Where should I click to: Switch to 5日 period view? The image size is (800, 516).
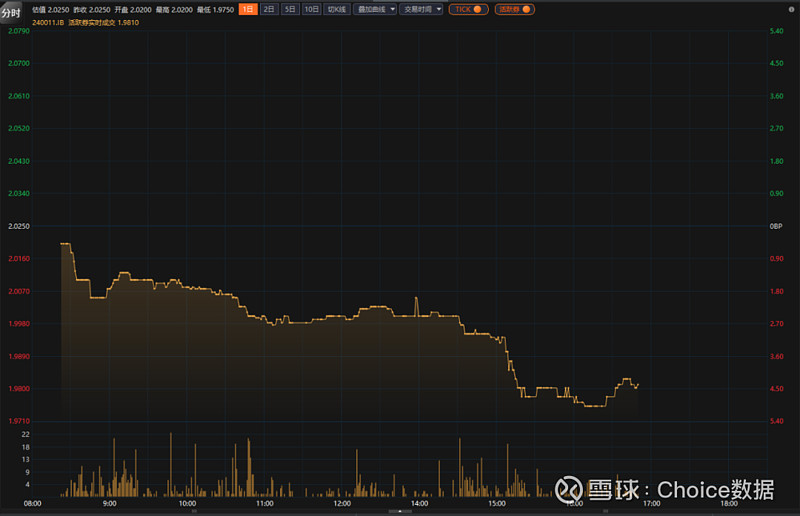click(x=289, y=9)
